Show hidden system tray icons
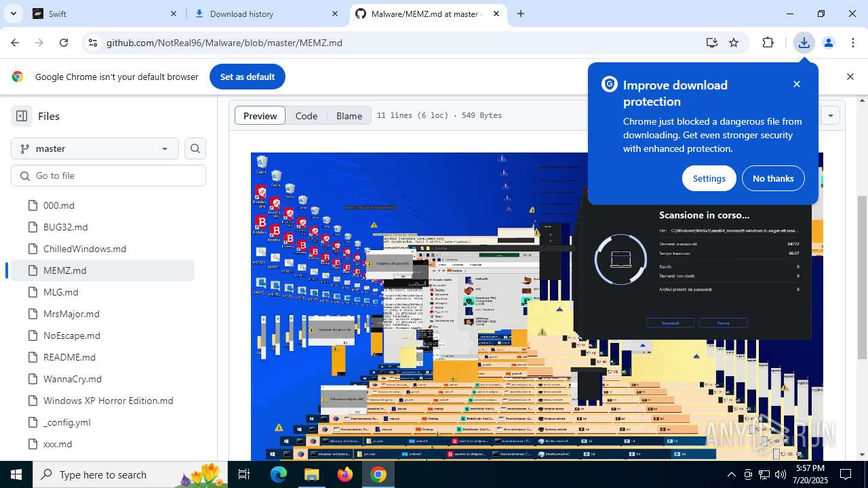This screenshot has height=488, width=868. 731,474
